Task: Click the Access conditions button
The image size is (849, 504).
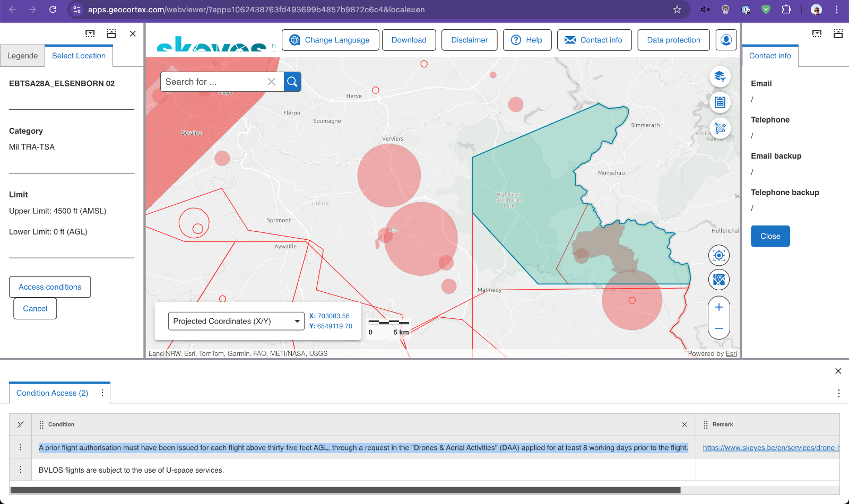Action: (x=50, y=287)
